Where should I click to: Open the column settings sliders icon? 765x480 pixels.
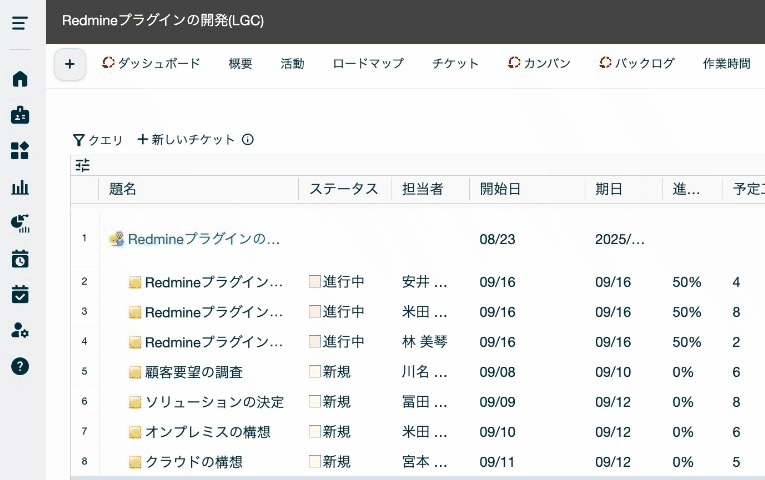82,165
